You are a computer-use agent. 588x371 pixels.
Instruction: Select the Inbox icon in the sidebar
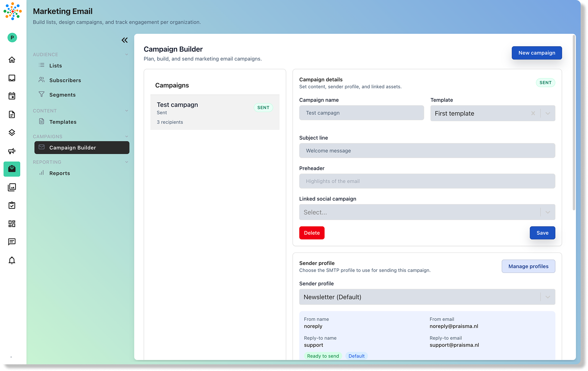point(12,78)
